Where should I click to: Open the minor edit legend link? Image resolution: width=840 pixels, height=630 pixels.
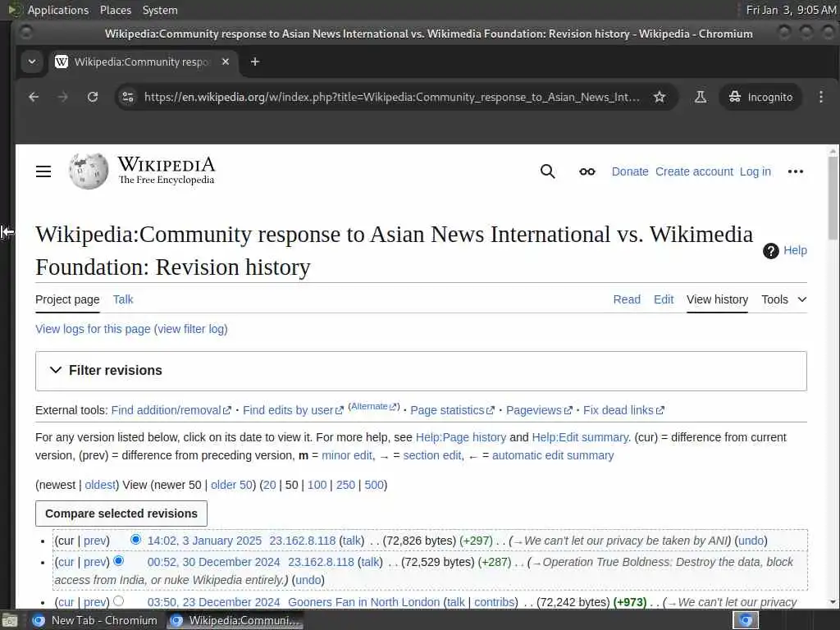pyautogui.click(x=347, y=455)
